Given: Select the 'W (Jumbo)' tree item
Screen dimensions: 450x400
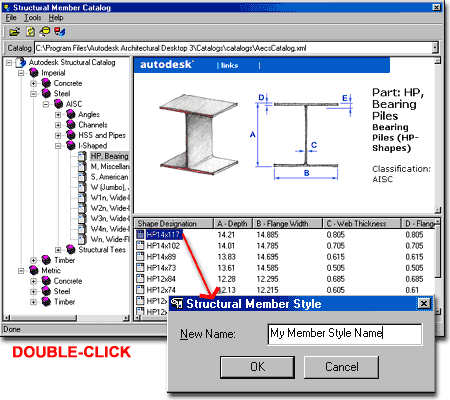Looking at the screenshot, I should coord(110,187).
